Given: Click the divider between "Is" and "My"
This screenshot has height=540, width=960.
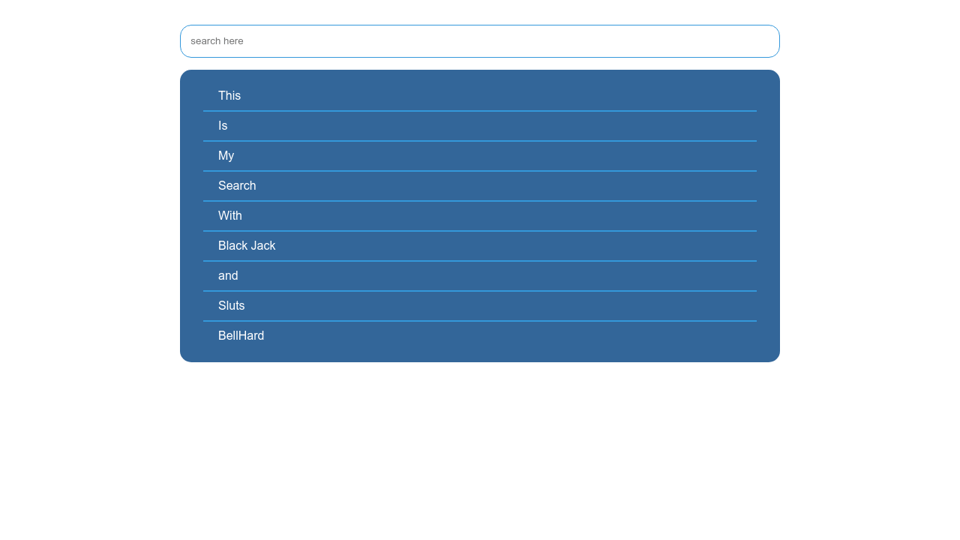Looking at the screenshot, I should (x=479, y=141).
